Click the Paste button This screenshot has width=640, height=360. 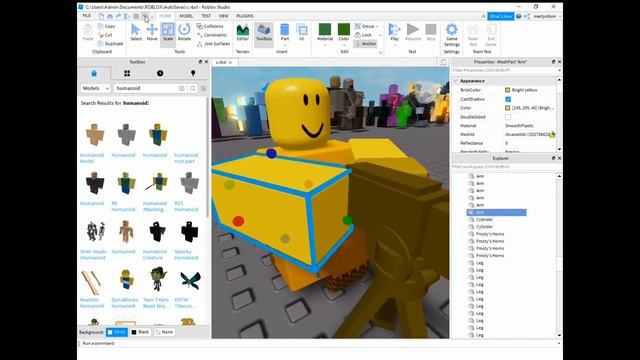[x=88, y=32]
